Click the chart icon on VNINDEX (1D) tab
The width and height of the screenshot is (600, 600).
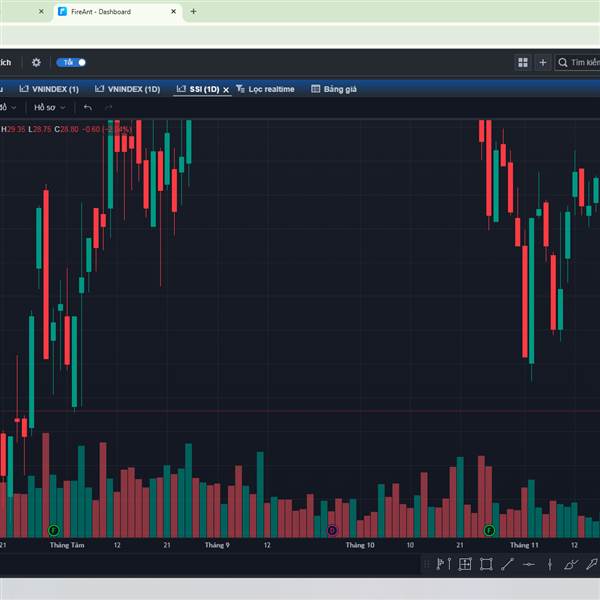(99, 89)
